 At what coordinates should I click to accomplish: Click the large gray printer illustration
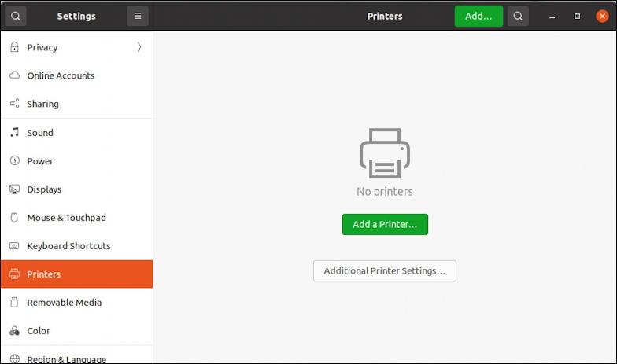pyautogui.click(x=385, y=153)
